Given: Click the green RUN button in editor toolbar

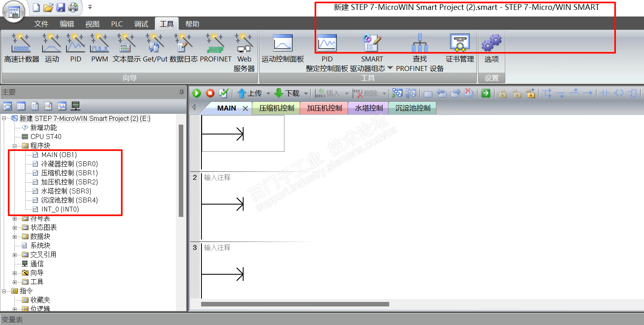Looking at the screenshot, I should [x=197, y=93].
